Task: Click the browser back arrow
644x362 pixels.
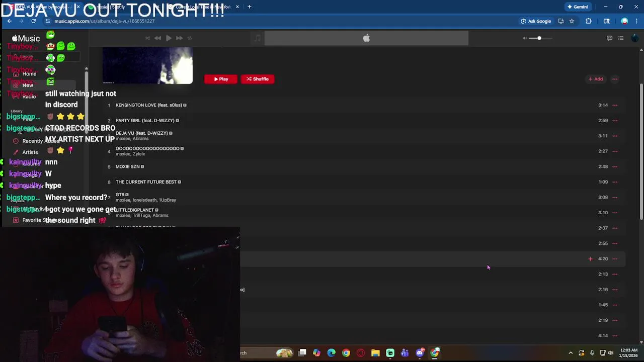Action: click(x=9, y=21)
